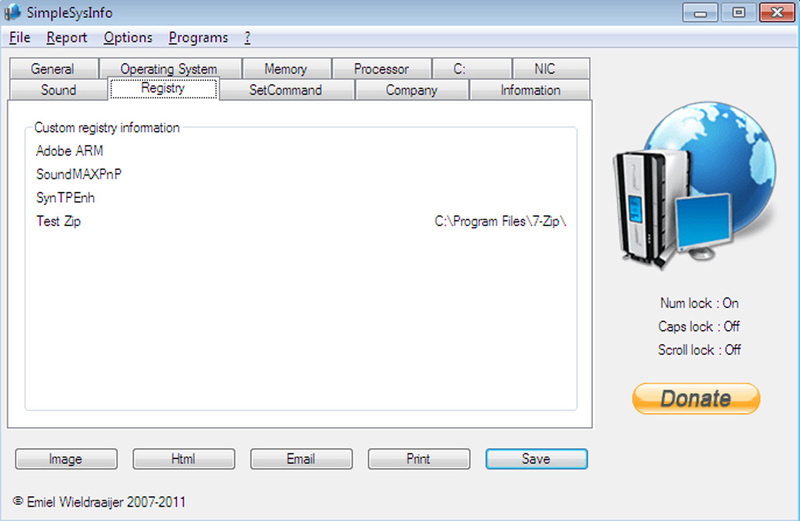Switch to the General tab
This screenshot has width=800, height=521.
pos(53,69)
